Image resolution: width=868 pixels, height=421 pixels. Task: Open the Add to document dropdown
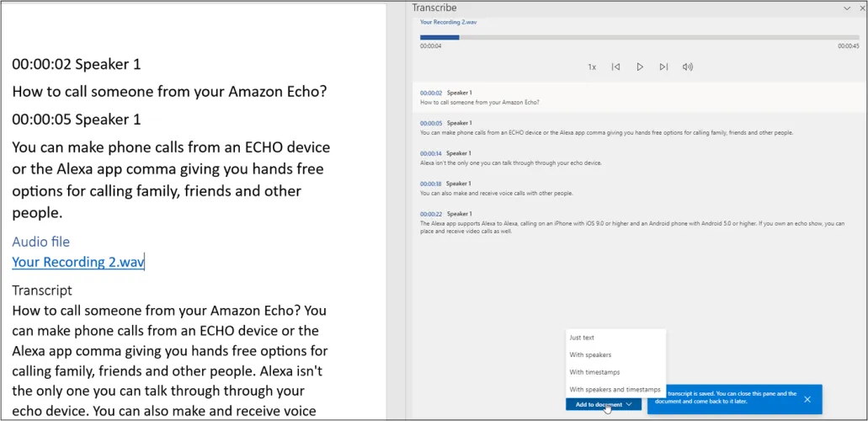point(603,404)
